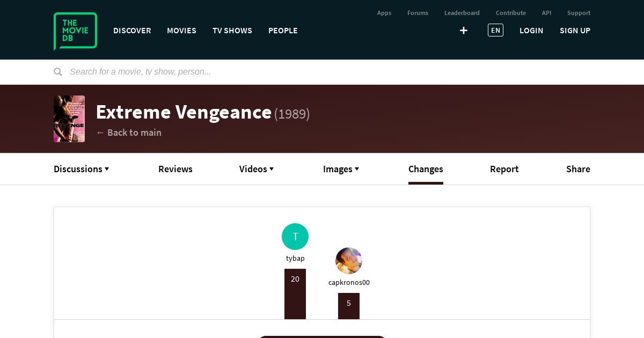Screen dimensions: 644x338
Task: Click tybap's teal avatar circle
Action: tap(295, 237)
